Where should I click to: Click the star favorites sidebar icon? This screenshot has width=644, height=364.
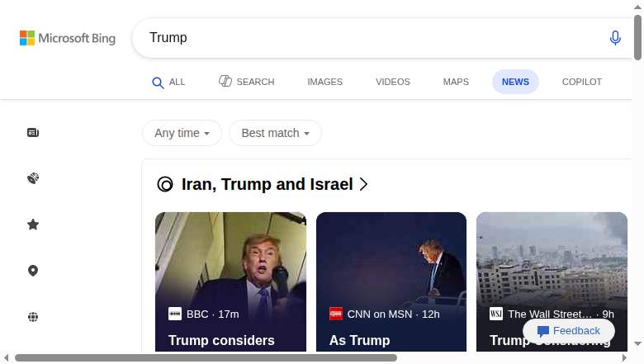(x=33, y=225)
